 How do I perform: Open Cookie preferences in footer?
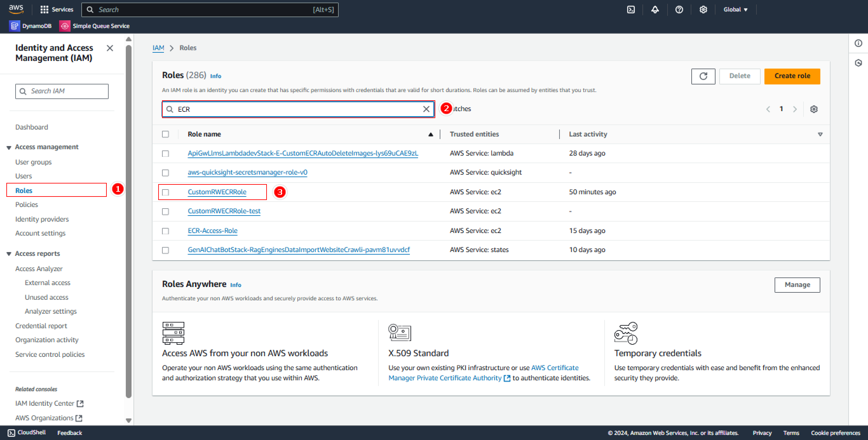click(835, 433)
